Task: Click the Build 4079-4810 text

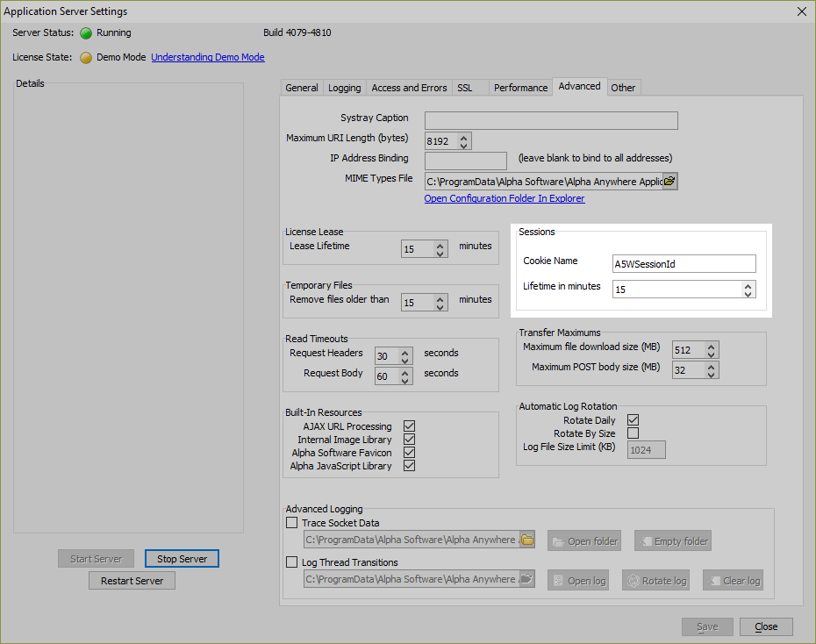Action: 297,32
